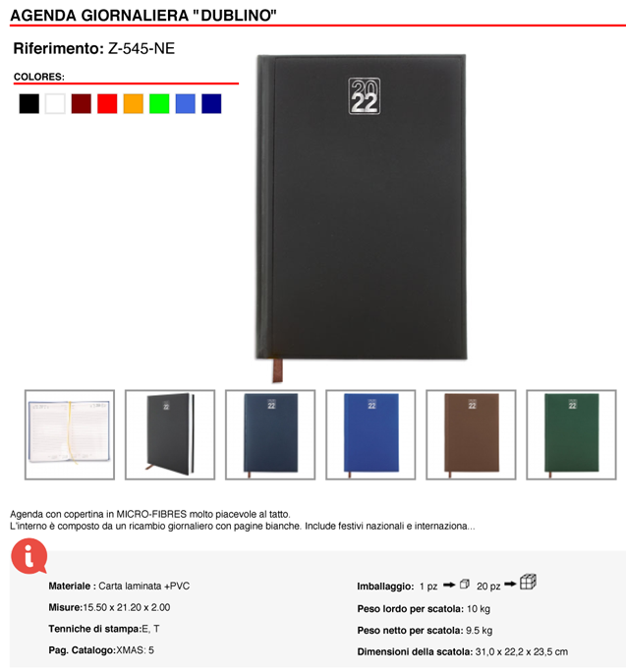
Task: Click the single-piece box packaging icon
Action: pos(465,585)
